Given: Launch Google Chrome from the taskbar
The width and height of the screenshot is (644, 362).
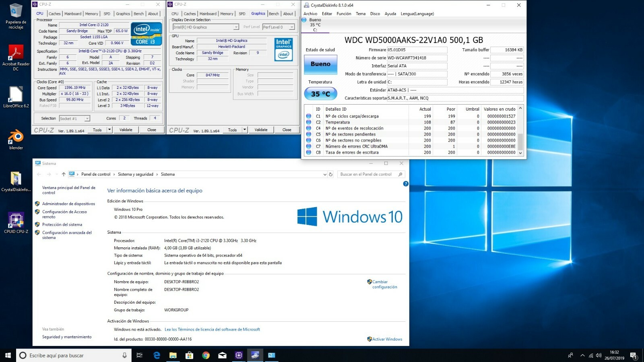Looking at the screenshot, I should (x=206, y=355).
